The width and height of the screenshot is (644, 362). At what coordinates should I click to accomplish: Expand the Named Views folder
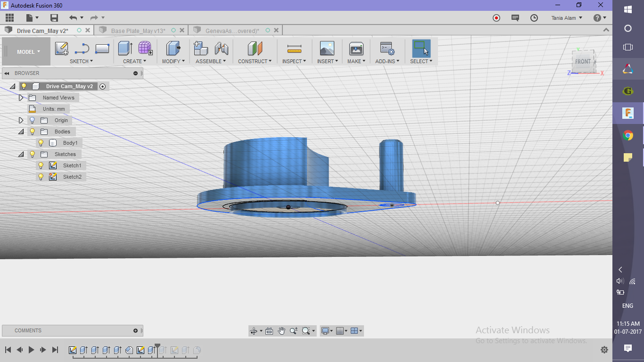pyautogui.click(x=21, y=98)
